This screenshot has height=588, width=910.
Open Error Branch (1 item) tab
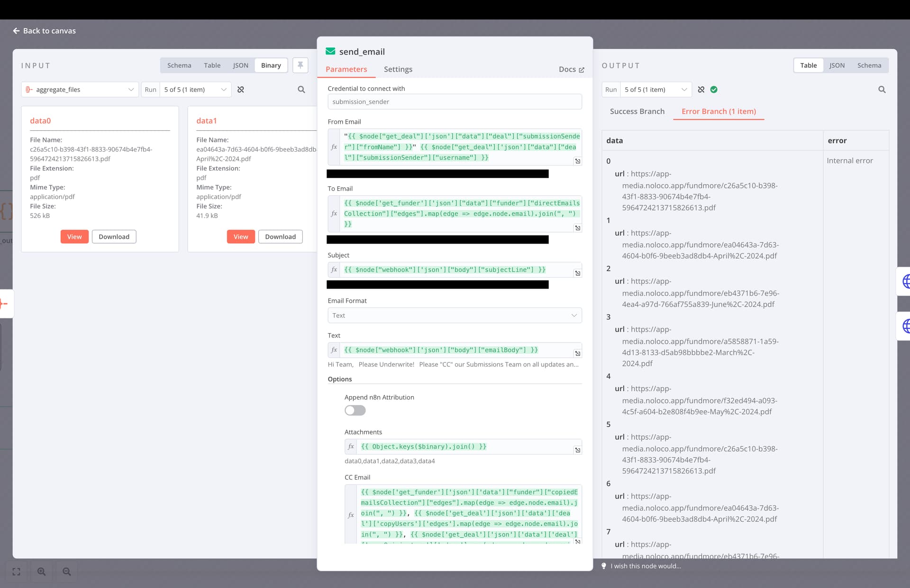coord(719,111)
